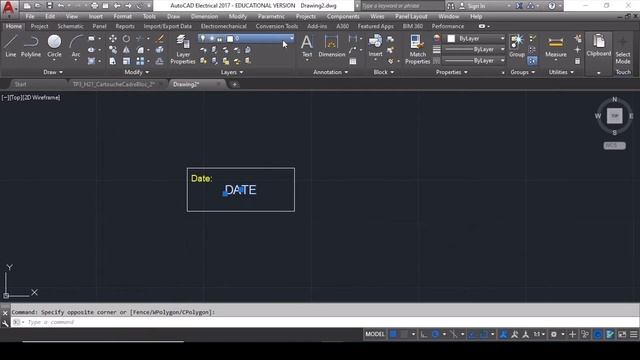Screen dimensions: 640x360
Task: Open the ByLayer color dropdown
Action: 476,38
